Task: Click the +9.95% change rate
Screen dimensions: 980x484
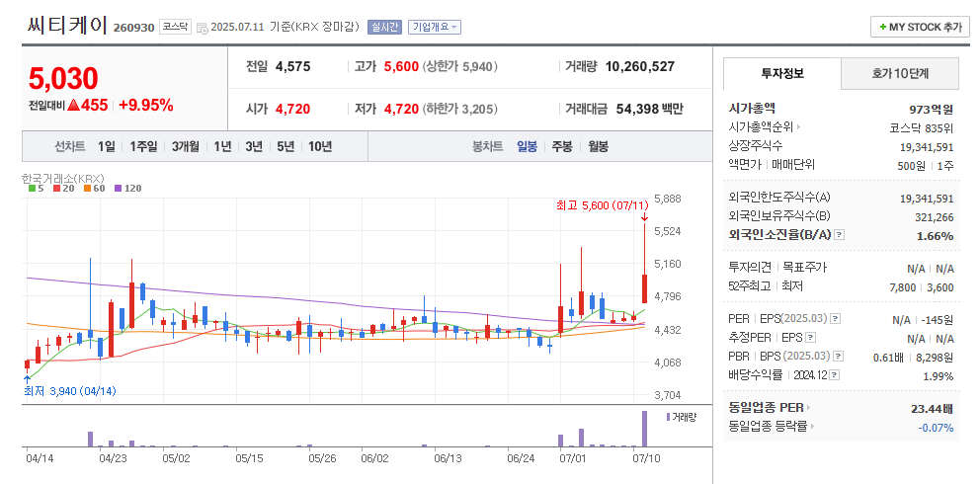Action: 145,105
